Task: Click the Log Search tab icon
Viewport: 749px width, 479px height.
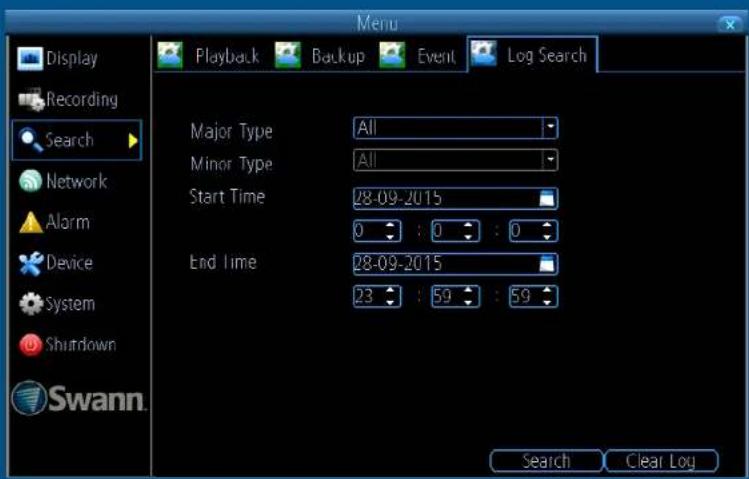Action: click(x=483, y=54)
